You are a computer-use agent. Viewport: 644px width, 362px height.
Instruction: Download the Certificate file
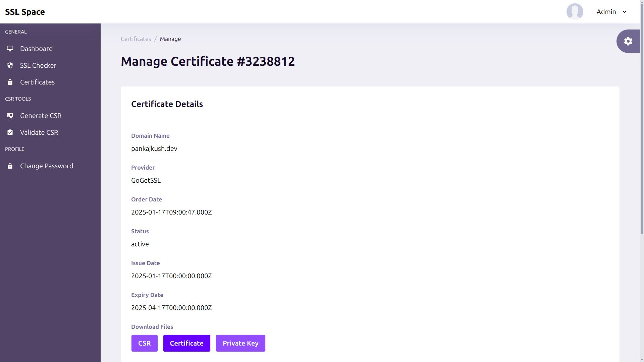(x=186, y=343)
